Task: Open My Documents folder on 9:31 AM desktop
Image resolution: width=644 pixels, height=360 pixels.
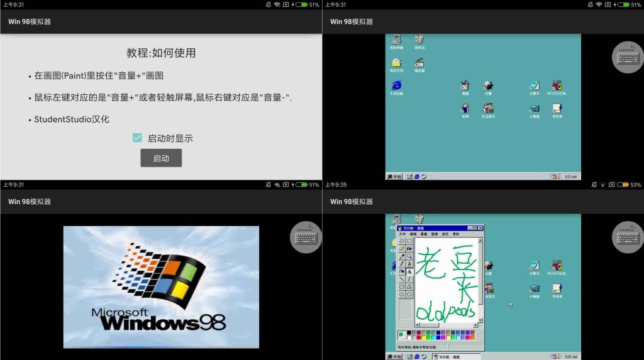Action: pos(396,65)
